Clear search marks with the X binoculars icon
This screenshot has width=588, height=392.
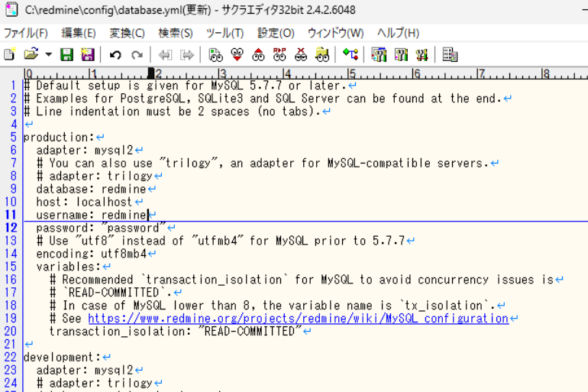click(x=301, y=54)
